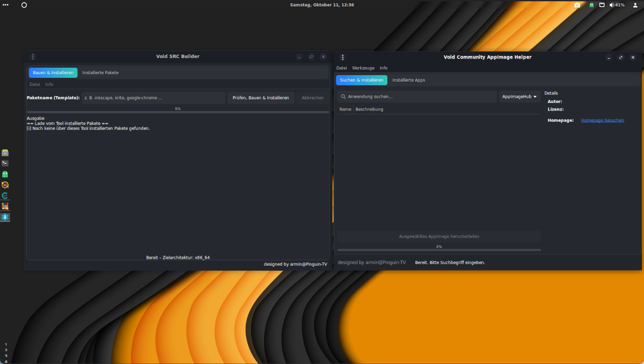
Task: Follow the Homepage besuchen link
Action: [602, 120]
